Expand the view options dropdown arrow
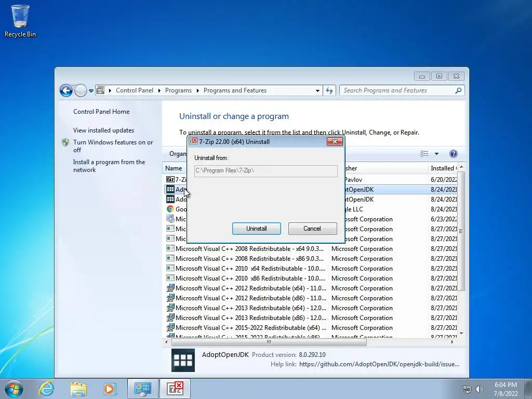532x399 pixels. (x=436, y=154)
